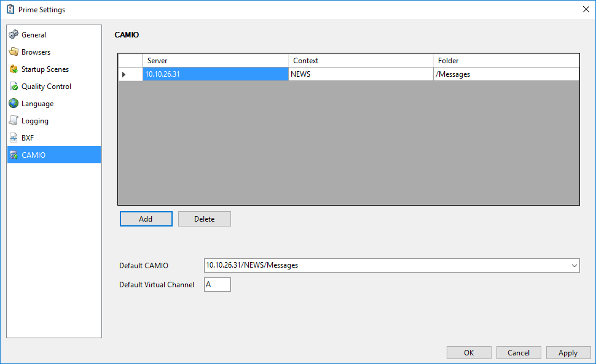Screen dimensions: 596x364
Task: Select the NEWS context cell
Action: coord(361,74)
